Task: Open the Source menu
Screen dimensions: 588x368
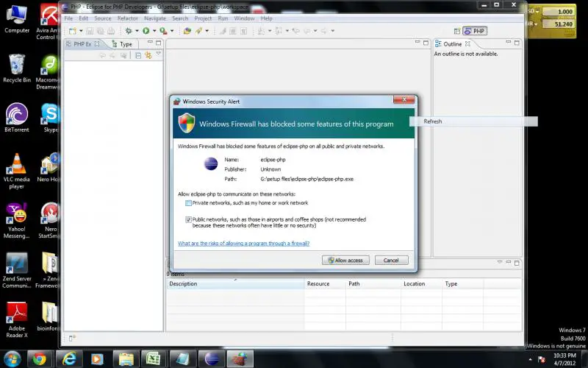Action: click(x=103, y=18)
